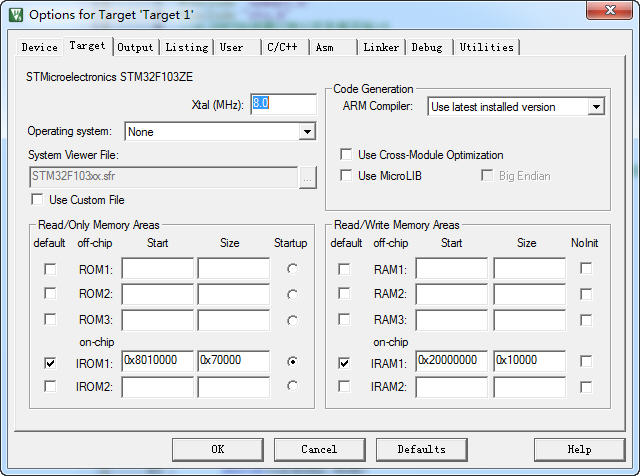640x476 pixels.
Task: Open the Output tab
Action: point(135,47)
